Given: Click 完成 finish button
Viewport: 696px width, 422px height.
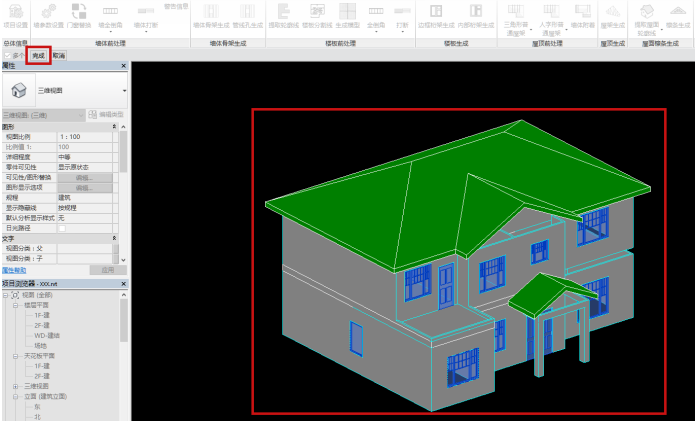Looking at the screenshot, I should (38, 56).
